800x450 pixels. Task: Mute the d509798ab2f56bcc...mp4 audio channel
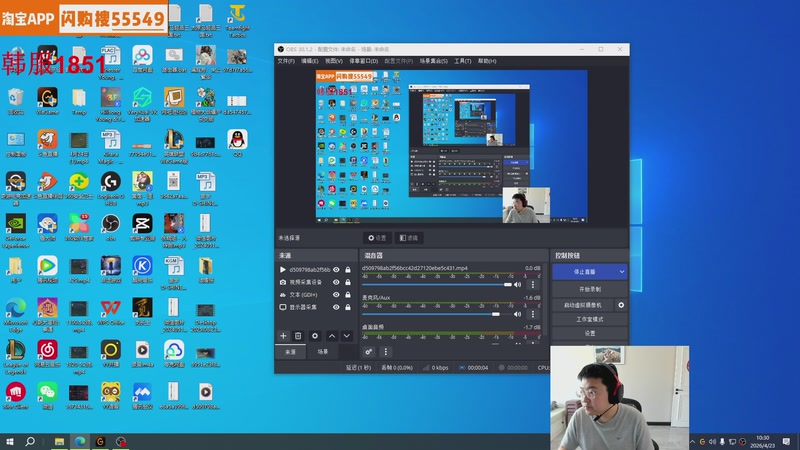click(x=518, y=285)
